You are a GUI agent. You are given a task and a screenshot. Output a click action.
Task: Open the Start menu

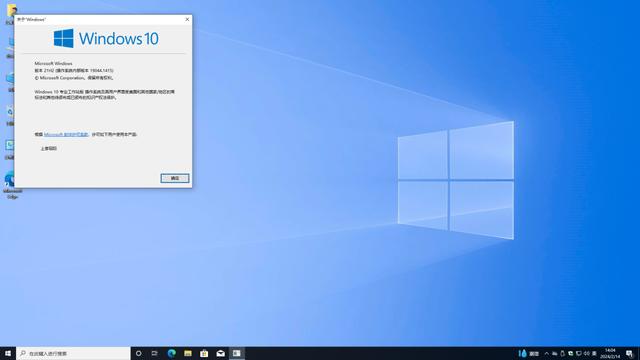(x=8, y=353)
